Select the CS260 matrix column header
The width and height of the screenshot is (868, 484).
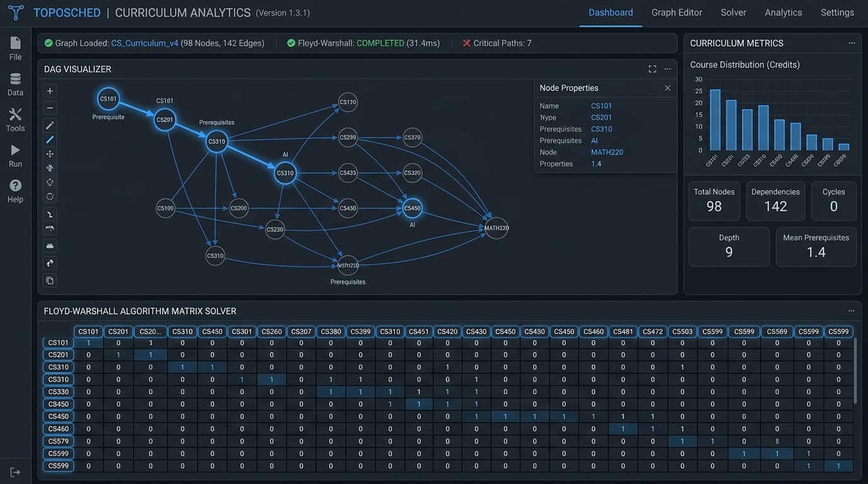(272, 331)
